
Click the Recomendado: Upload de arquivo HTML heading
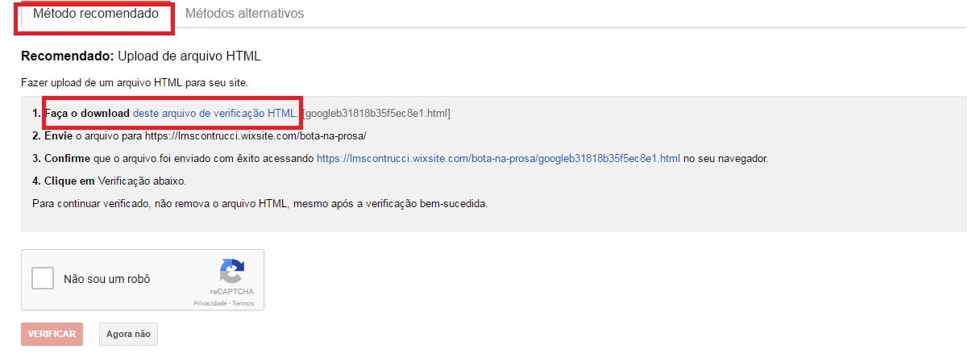[x=141, y=56]
